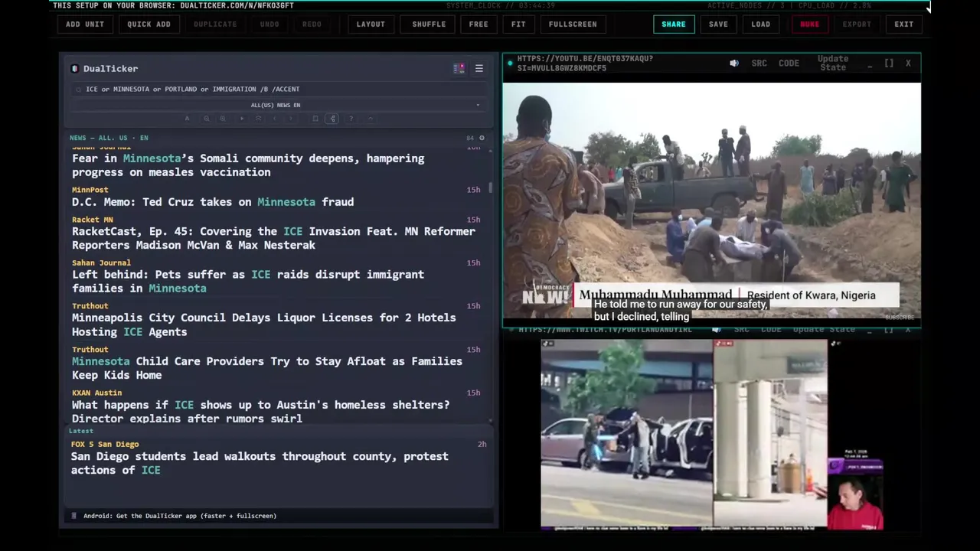980x551 pixels.
Task: Click CODE on the Twitch unit
Action: (771, 330)
